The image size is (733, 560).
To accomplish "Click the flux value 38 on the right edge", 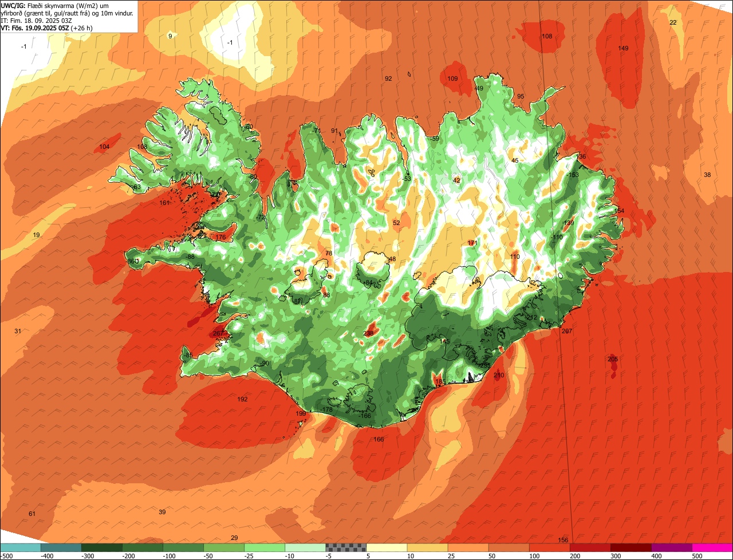I will click(x=707, y=175).
